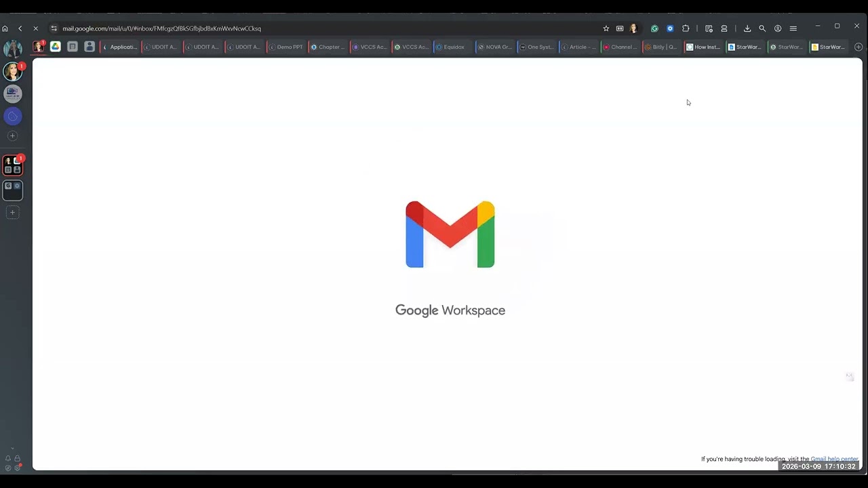Open the red-outlined tab group with badge
The width and height of the screenshot is (868, 488).
click(x=13, y=165)
